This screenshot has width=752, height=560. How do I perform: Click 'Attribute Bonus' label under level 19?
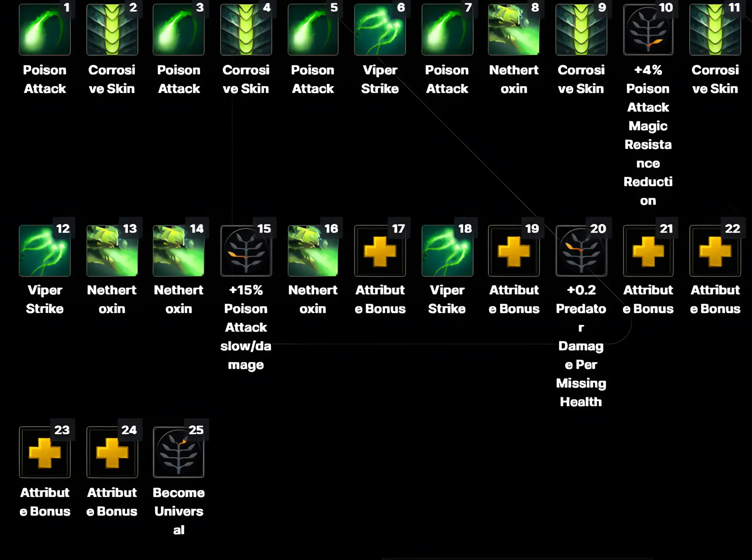pyautogui.click(x=514, y=299)
